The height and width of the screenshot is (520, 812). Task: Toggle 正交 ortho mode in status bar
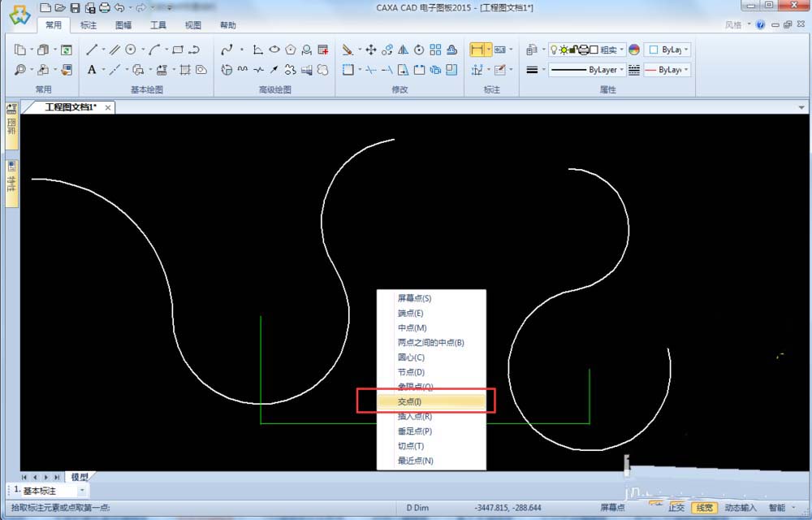click(676, 508)
